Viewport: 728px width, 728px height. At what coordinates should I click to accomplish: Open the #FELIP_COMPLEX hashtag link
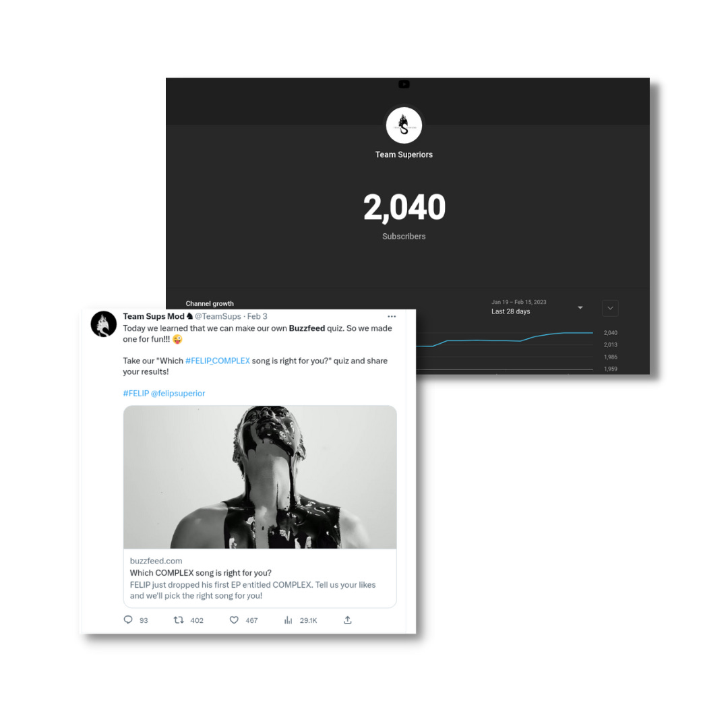(218, 361)
